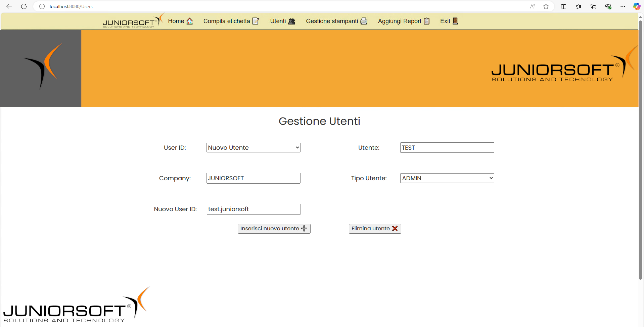Screen dimensions: 644x327
Task: Open Gestione stampanti menu item
Action: pos(337,21)
